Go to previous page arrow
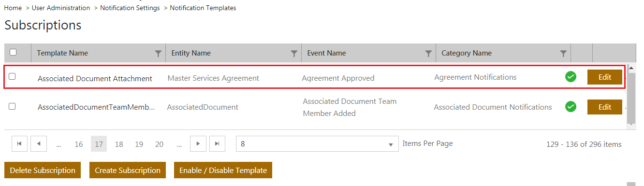Image resolution: width=644 pixels, height=186 pixels. [38, 143]
